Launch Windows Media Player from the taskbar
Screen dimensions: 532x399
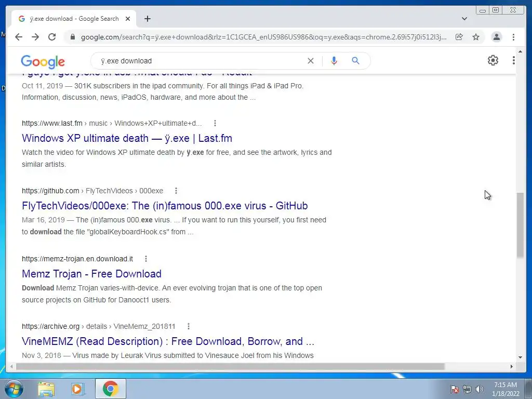[78, 389]
